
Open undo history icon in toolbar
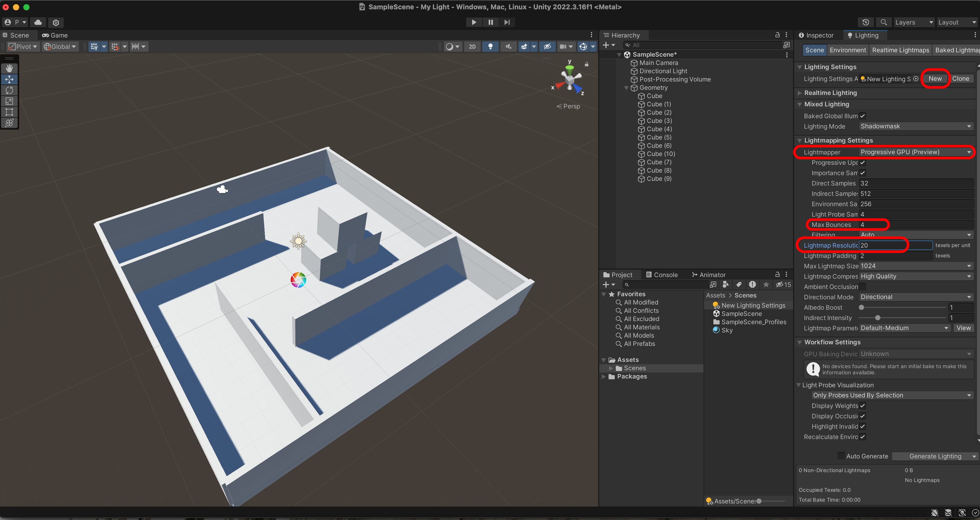point(866,23)
